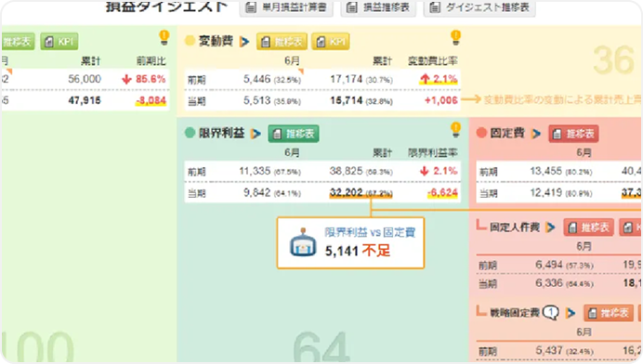Click the yellow circle icon beside 変動費
Image resolution: width=643 pixels, height=364 pixels.
(x=190, y=41)
